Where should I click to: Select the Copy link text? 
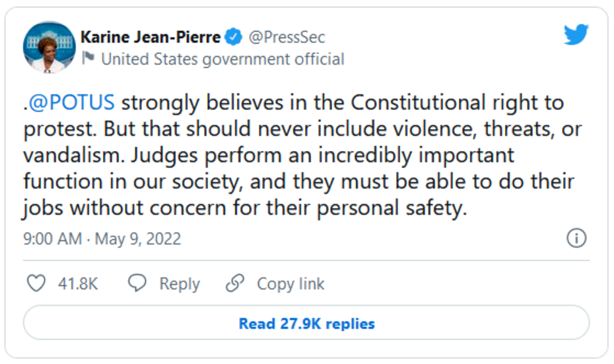click(x=290, y=284)
